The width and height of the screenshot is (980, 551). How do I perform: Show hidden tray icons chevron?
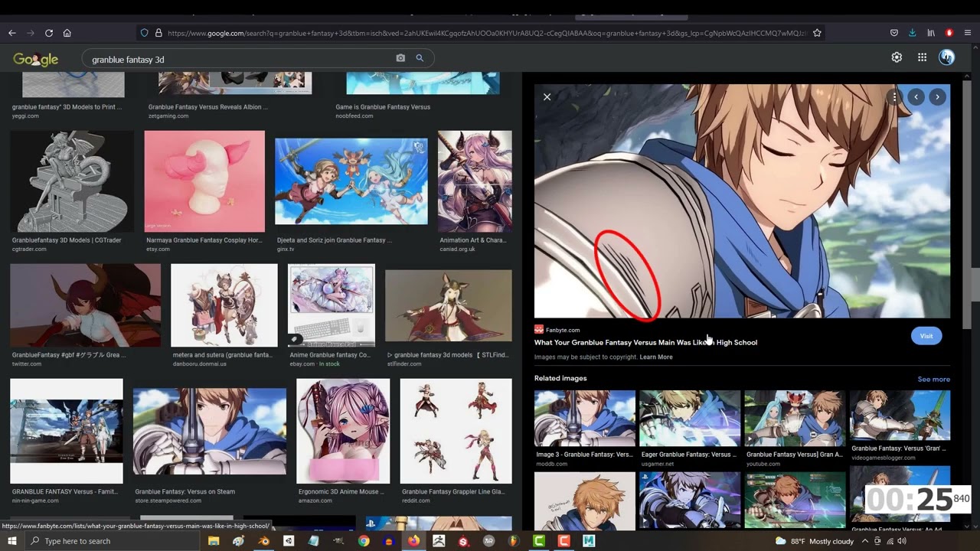click(x=865, y=541)
